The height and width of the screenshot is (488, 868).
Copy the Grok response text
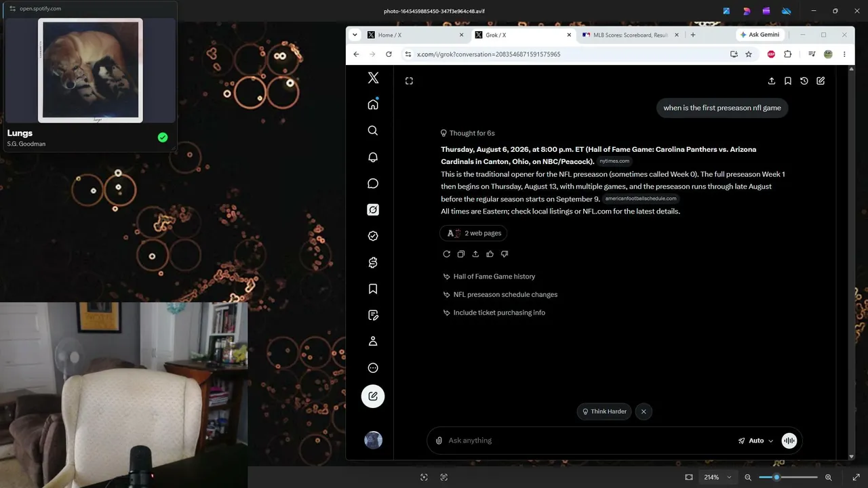[461, 254]
